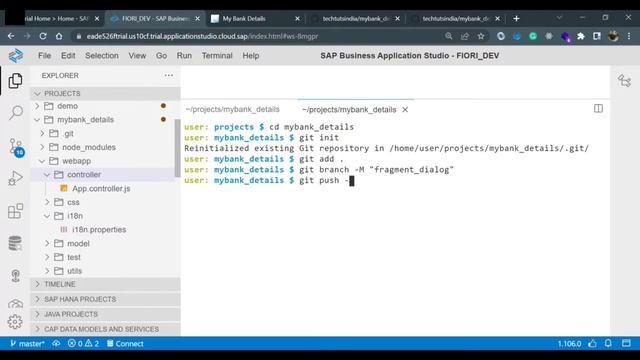Open the Extensions view icon
640x360 pixels.
click(x=16, y=211)
